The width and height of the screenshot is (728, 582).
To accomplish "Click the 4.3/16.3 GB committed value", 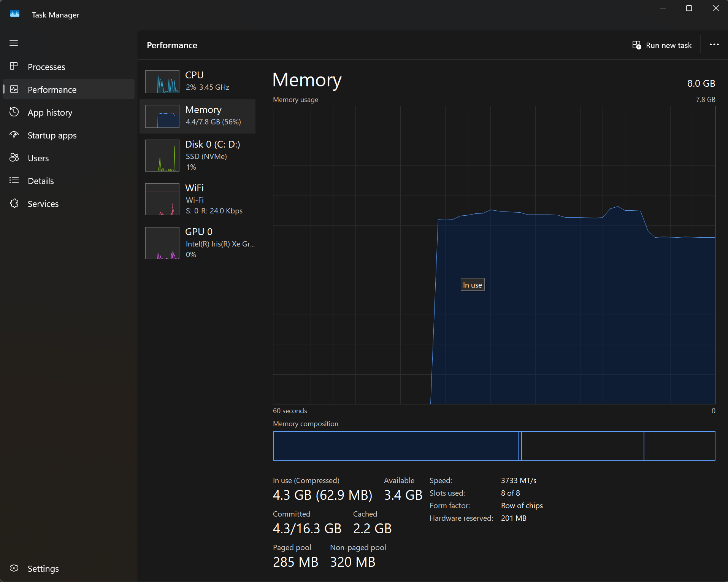I will point(307,528).
